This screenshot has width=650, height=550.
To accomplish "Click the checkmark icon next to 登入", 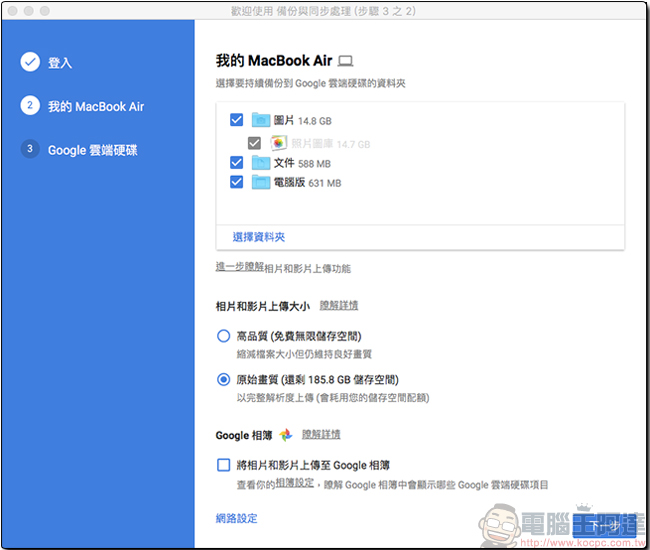I will tap(30, 62).
